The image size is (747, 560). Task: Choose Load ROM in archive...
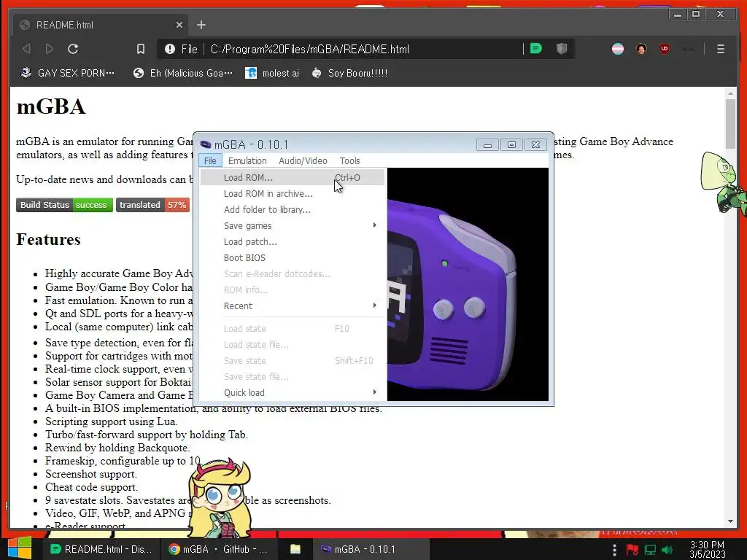pos(292,194)
